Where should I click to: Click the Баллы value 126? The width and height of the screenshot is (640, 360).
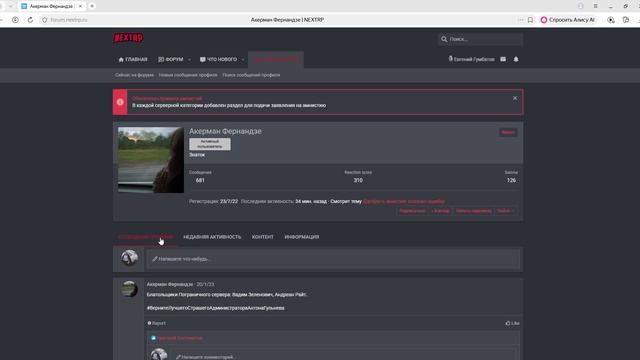pyautogui.click(x=511, y=180)
